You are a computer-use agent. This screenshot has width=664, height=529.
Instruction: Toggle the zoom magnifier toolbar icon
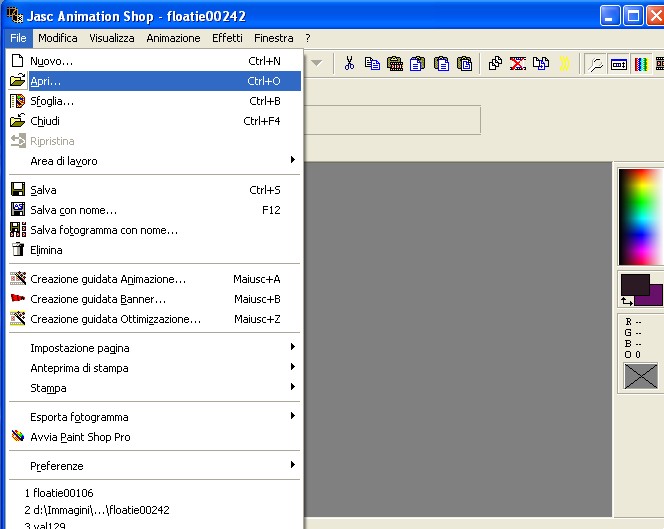596,64
